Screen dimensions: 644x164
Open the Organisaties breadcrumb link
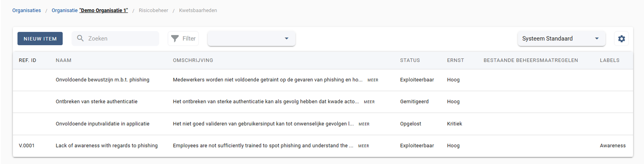27,10
